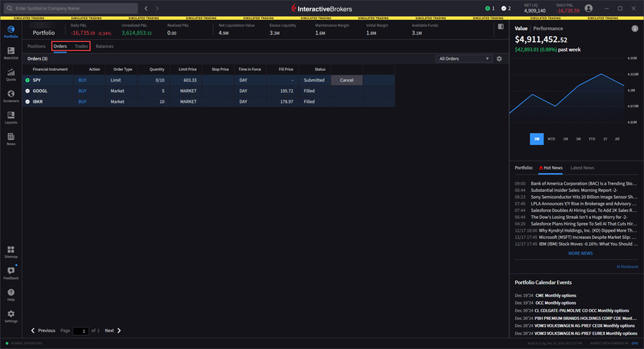The image size is (644, 349).
Task: Switch to the Trades tab
Action: pos(81,46)
